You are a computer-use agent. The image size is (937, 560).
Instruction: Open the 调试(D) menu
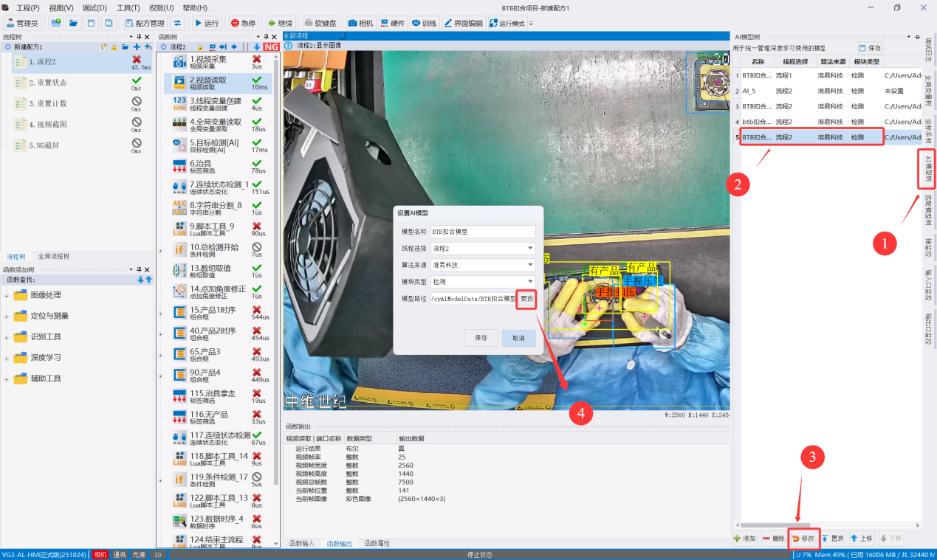(x=94, y=7)
